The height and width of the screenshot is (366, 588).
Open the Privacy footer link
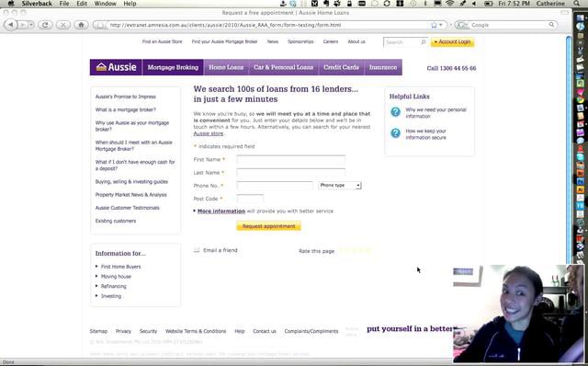[x=123, y=331]
